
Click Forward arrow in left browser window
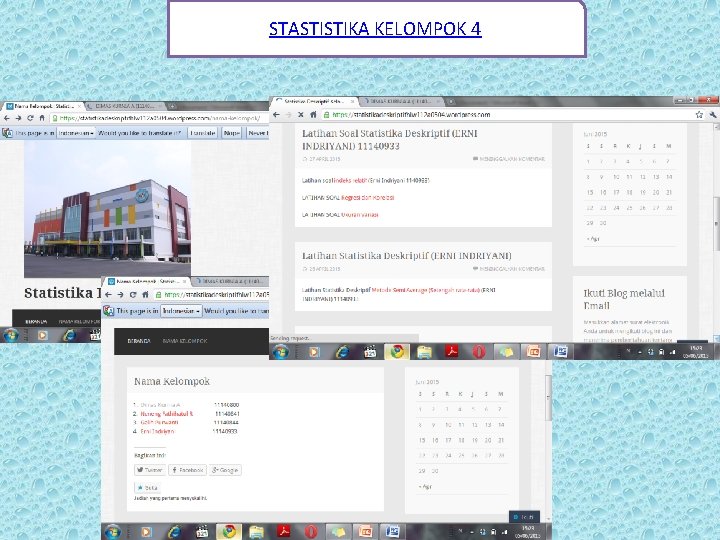click(18, 118)
